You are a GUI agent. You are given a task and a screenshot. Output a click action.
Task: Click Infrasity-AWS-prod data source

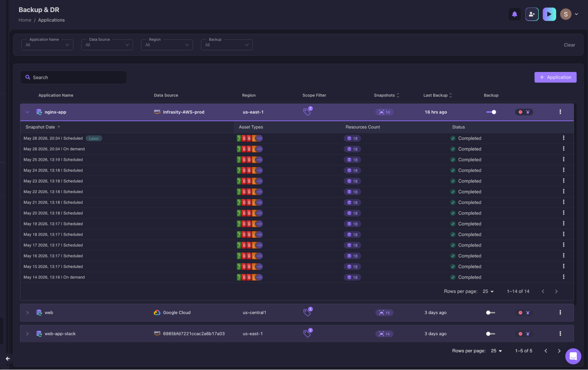pyautogui.click(x=179, y=112)
